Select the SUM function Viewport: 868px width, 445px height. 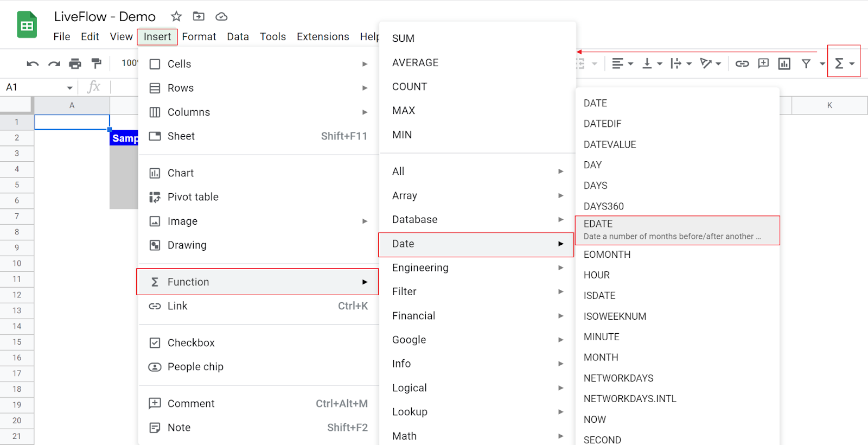tap(477, 39)
